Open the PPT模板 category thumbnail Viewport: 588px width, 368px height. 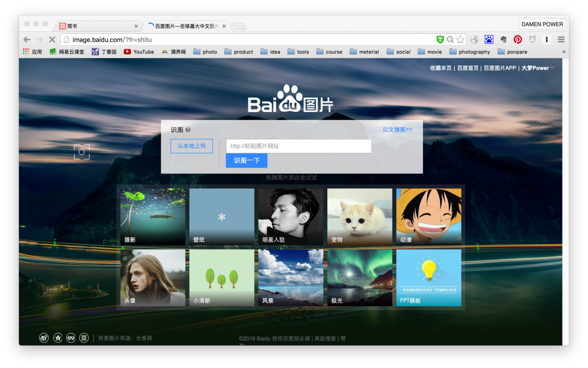[x=429, y=278]
